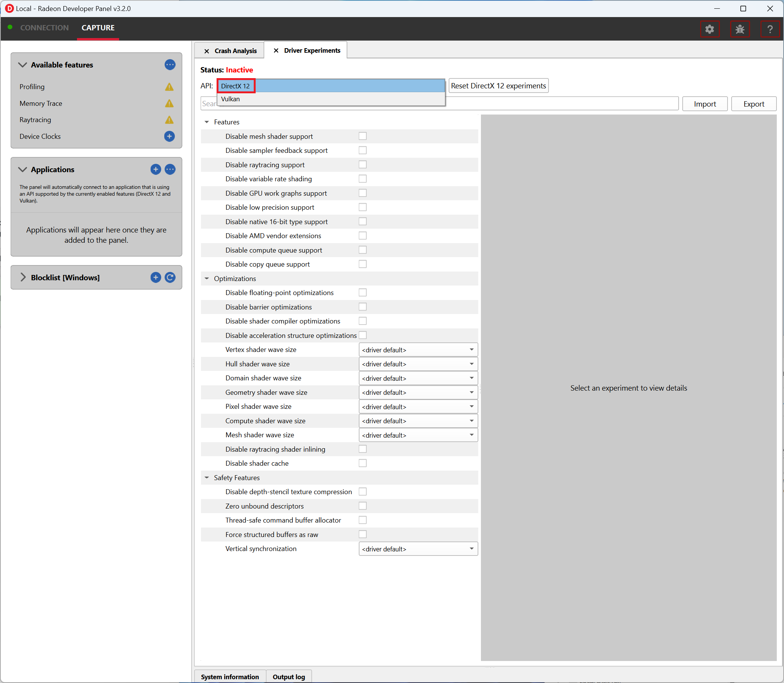The image size is (784, 683).
Task: Select Disable low precision support row
Action: (x=339, y=207)
